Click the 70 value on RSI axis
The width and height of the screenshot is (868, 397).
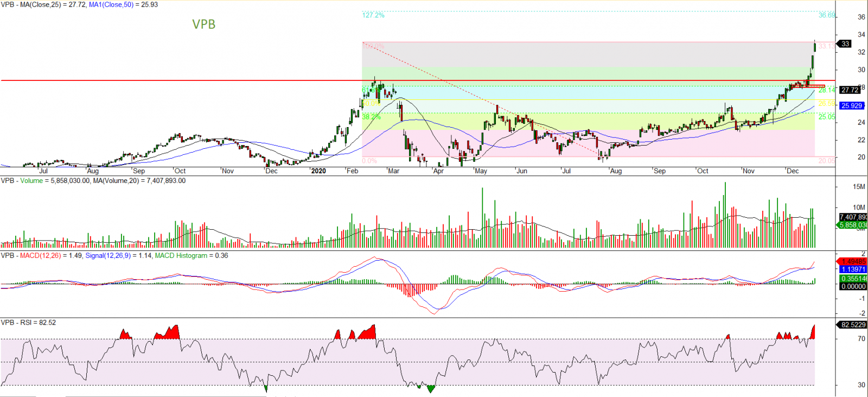coord(861,339)
